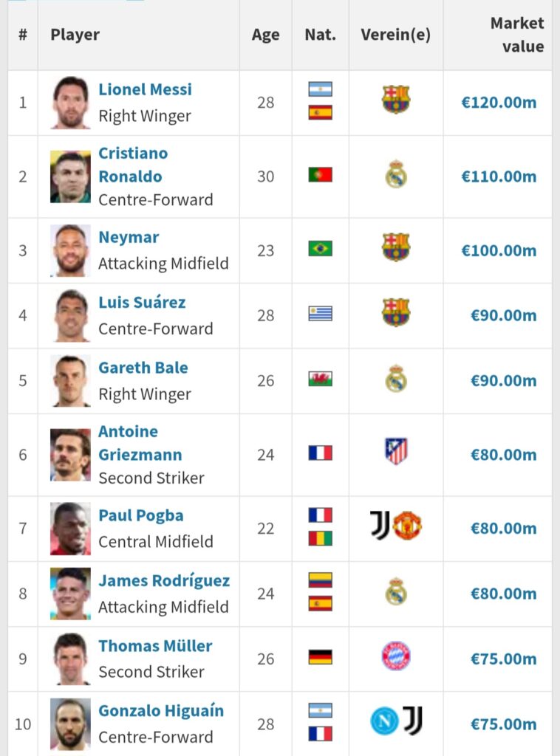Click James Rodríguez's portrait thumbnail
This screenshot has width=560, height=756.
click(x=71, y=594)
